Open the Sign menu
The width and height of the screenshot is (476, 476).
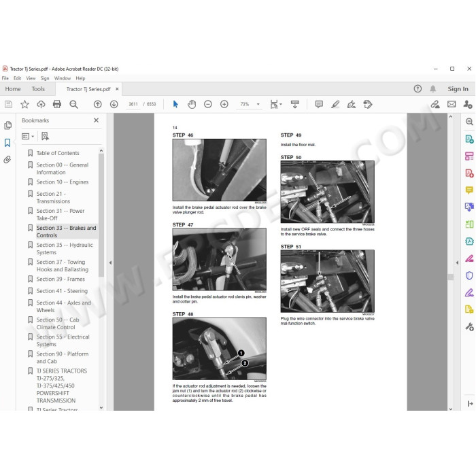coord(45,78)
